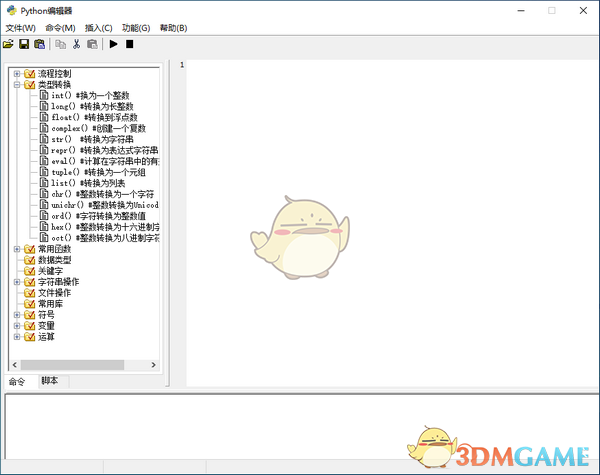
Task: Open the 功能(G) menu
Action: click(136, 28)
